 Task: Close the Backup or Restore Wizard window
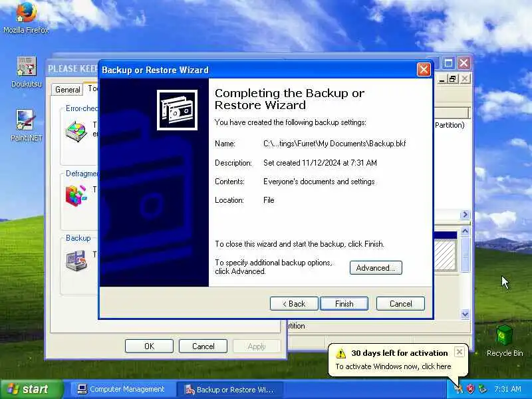pyautogui.click(x=424, y=70)
